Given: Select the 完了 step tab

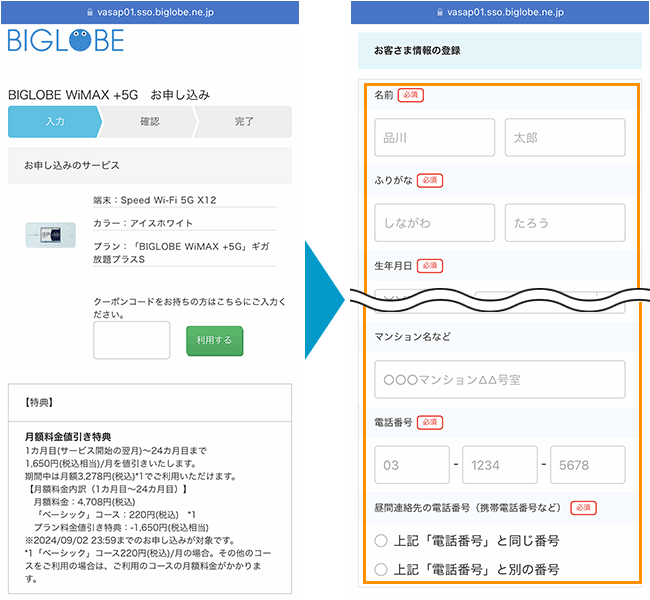Looking at the screenshot, I should coord(244,121).
